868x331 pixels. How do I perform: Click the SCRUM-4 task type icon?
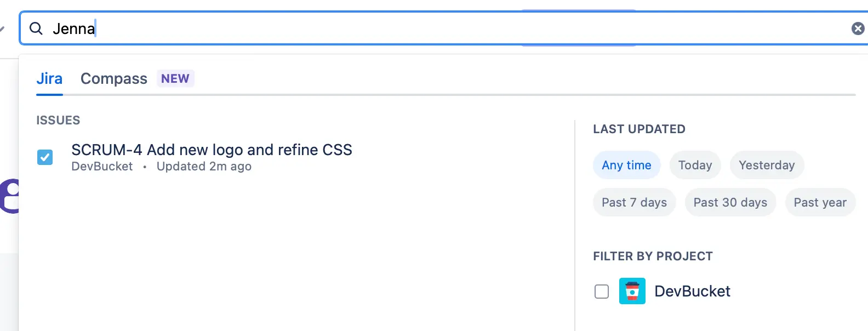pos(45,157)
